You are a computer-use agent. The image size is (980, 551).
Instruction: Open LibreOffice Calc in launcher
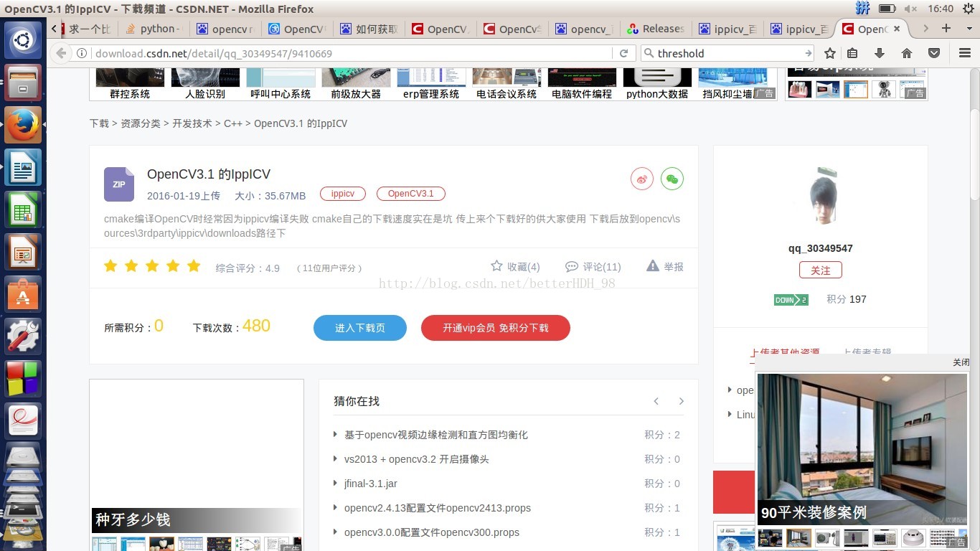click(23, 209)
